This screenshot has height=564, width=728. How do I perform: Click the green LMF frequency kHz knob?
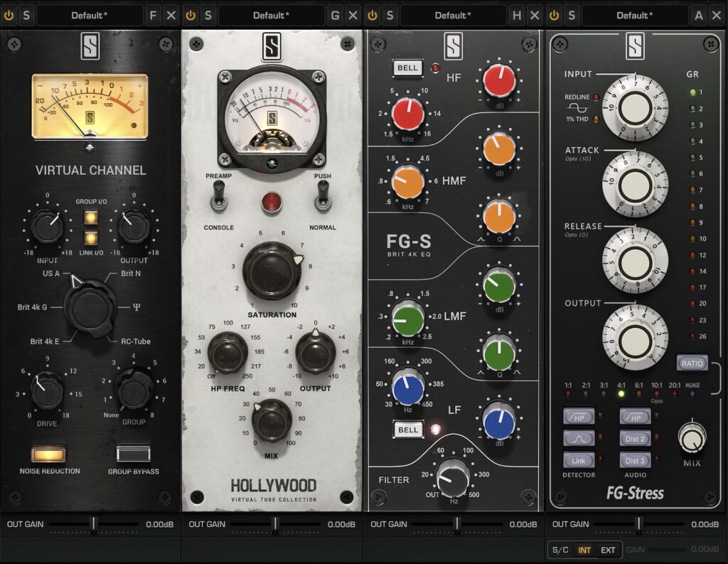[407, 319]
